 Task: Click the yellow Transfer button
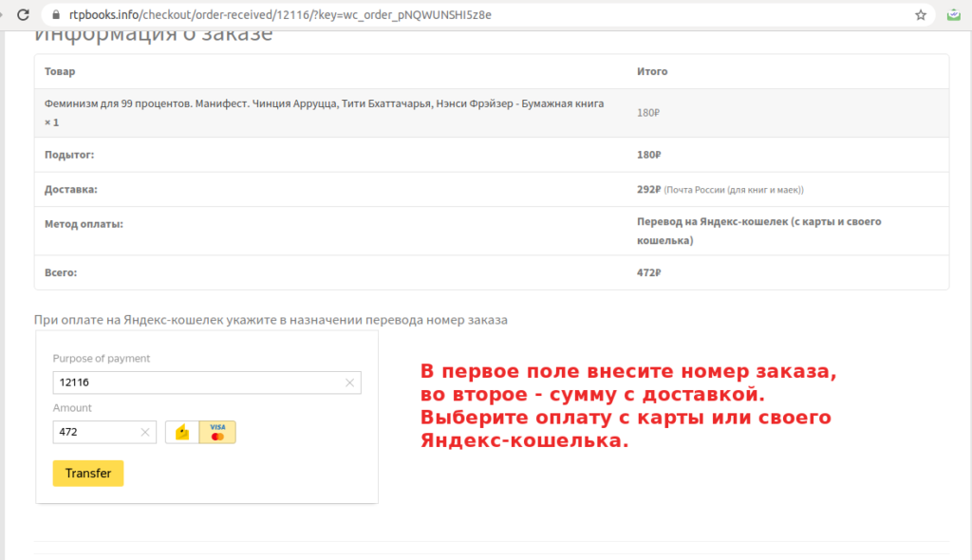(88, 474)
